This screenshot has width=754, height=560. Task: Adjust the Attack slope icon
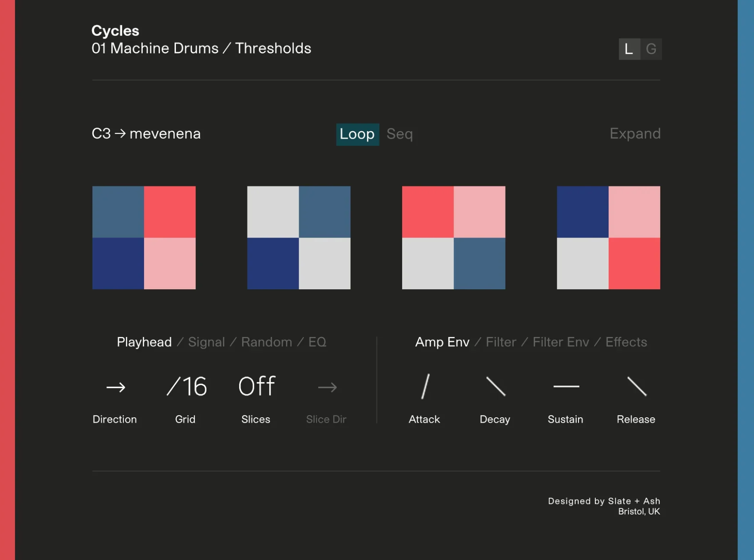425,386
